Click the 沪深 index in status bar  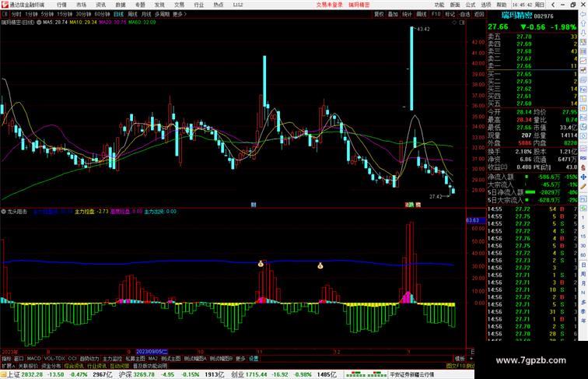(125, 374)
